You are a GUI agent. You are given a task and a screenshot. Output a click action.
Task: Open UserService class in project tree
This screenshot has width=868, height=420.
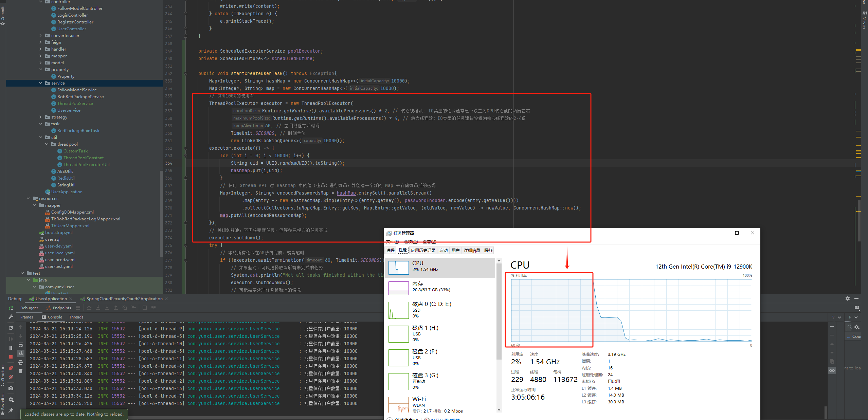(69, 110)
